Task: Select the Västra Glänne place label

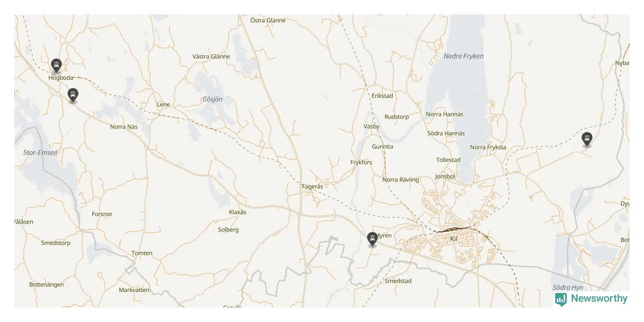Action: tap(211, 57)
